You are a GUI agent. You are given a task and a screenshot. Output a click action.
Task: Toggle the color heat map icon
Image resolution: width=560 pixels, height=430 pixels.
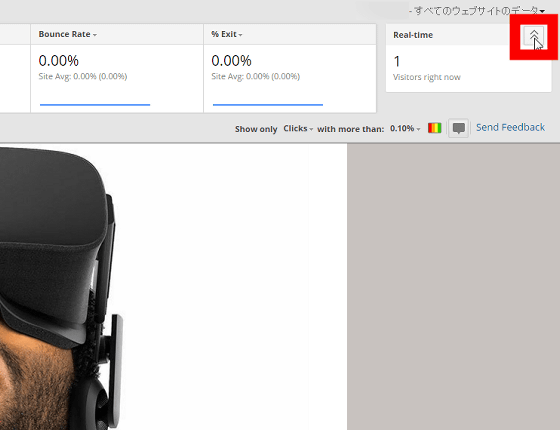pos(435,128)
